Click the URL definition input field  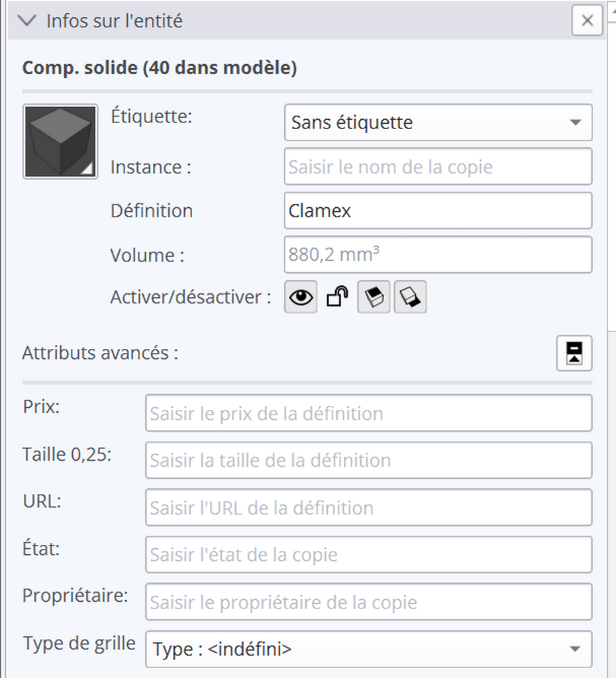point(368,507)
